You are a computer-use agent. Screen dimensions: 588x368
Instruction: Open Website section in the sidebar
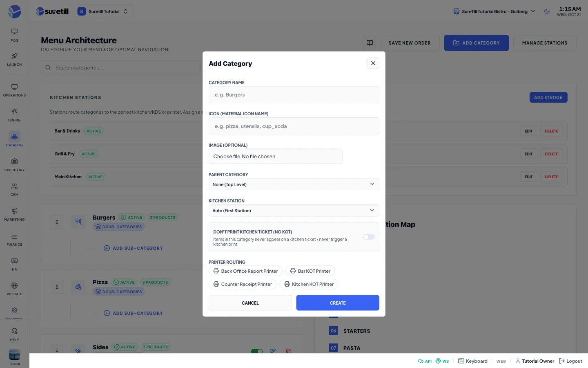coord(14,289)
